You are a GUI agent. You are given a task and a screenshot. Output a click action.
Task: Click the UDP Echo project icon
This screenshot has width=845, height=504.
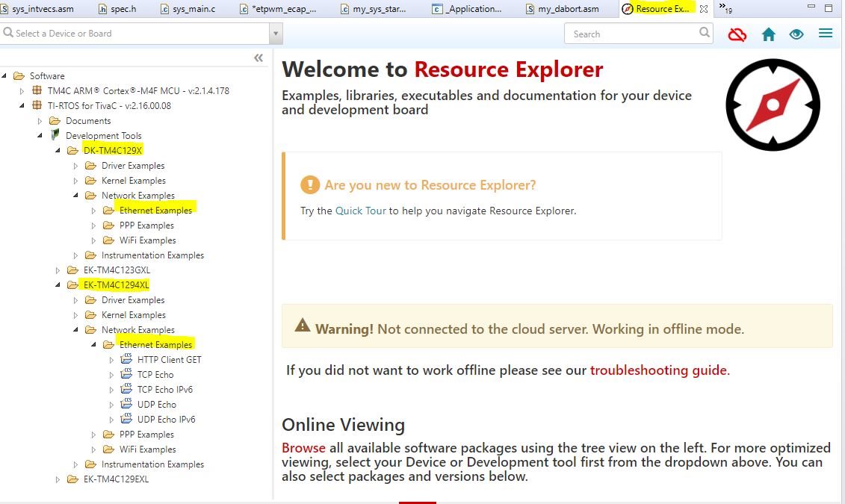click(x=126, y=403)
